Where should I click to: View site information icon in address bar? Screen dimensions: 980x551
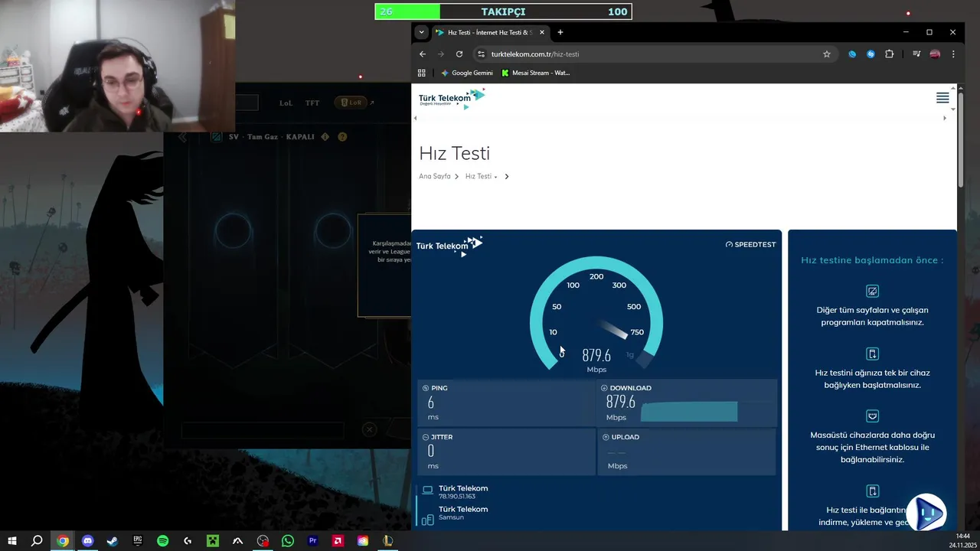click(481, 54)
